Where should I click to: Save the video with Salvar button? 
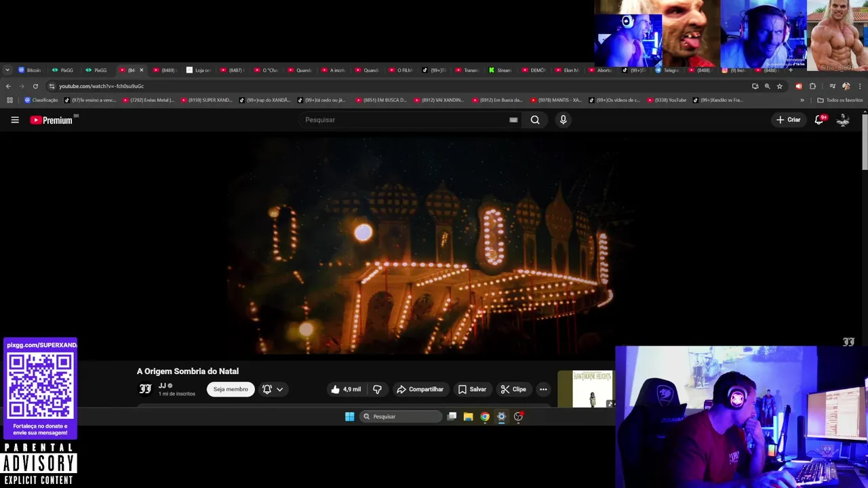click(472, 389)
